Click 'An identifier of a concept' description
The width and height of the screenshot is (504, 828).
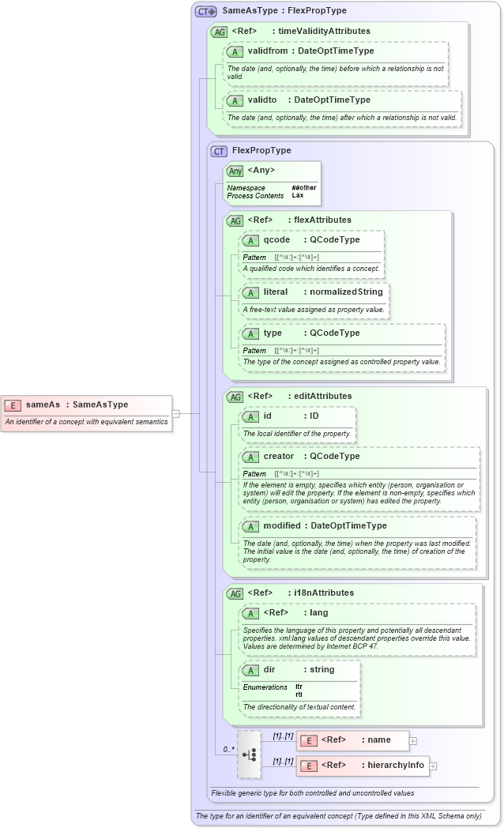87,421
